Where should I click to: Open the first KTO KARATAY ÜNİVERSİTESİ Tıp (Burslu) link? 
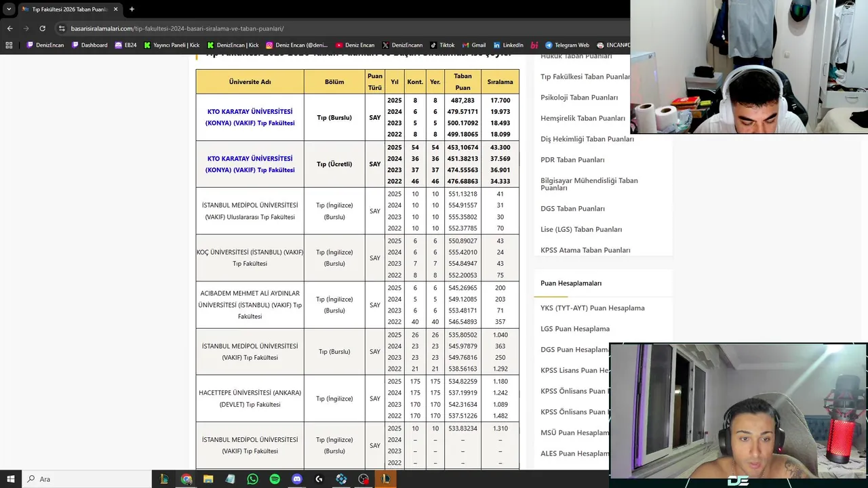tap(250, 117)
